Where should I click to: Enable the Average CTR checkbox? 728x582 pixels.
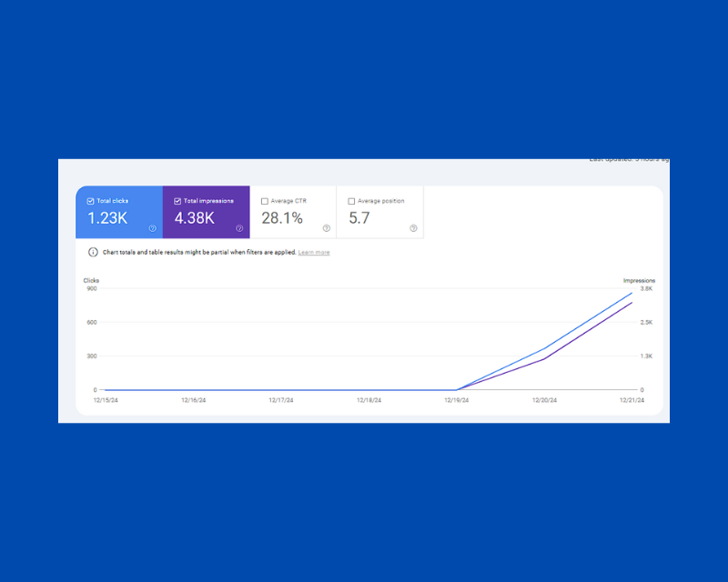point(265,201)
